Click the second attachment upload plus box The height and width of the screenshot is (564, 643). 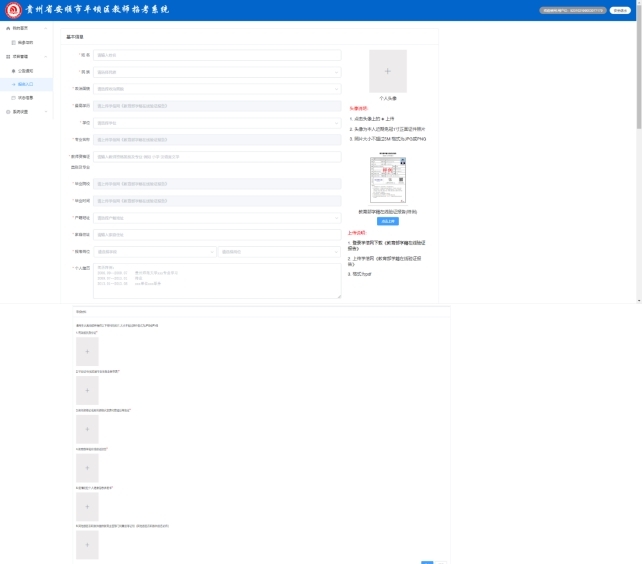coord(87,390)
